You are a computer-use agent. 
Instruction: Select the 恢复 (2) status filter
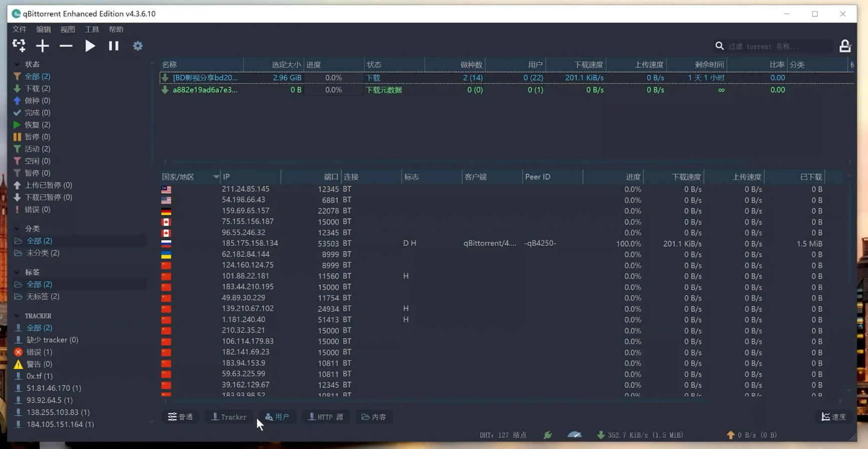tap(38, 125)
